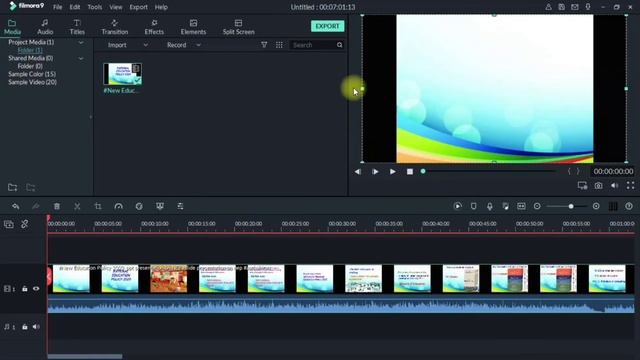Select Sample Color (15) item
The width and height of the screenshot is (640, 360).
32,74
